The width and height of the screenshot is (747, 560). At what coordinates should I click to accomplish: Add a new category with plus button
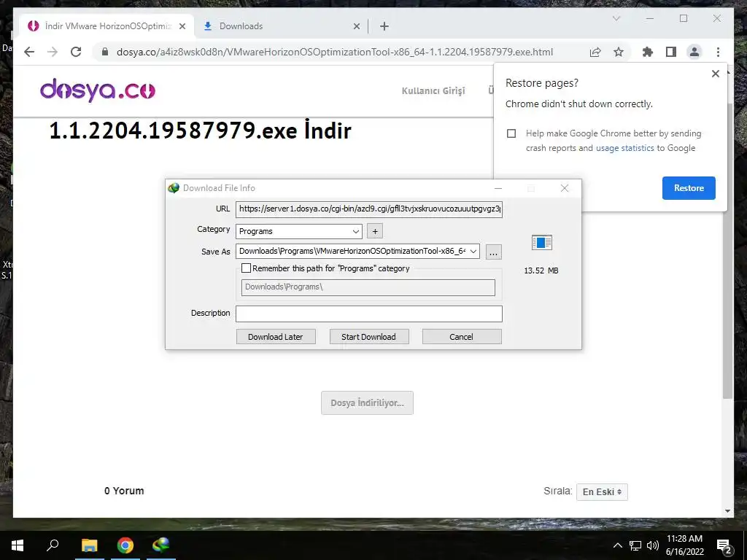[375, 231]
